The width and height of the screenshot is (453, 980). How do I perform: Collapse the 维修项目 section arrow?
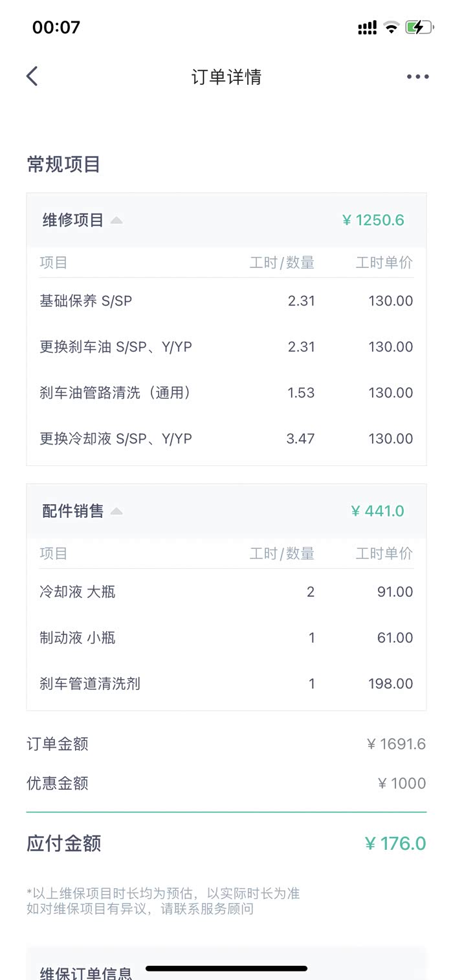click(x=116, y=221)
